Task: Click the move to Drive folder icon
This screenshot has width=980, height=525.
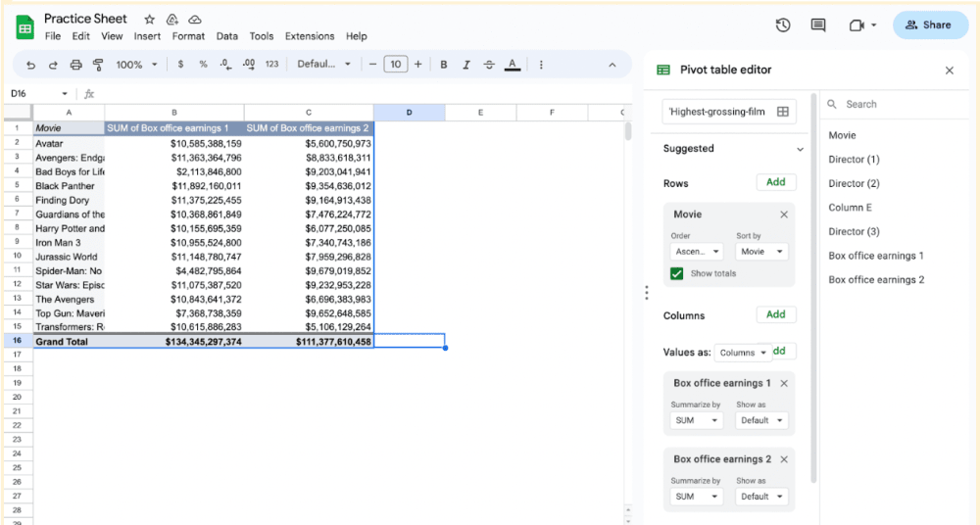Action: click(x=171, y=20)
